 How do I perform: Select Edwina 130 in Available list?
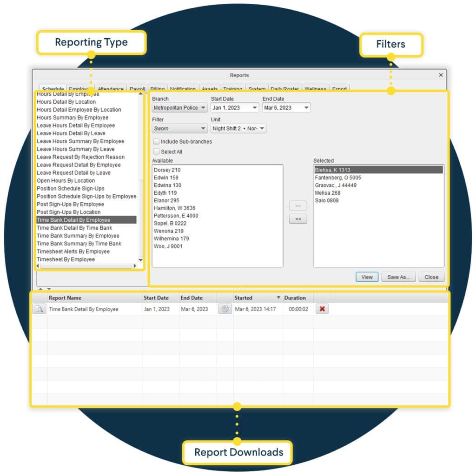coord(167,185)
